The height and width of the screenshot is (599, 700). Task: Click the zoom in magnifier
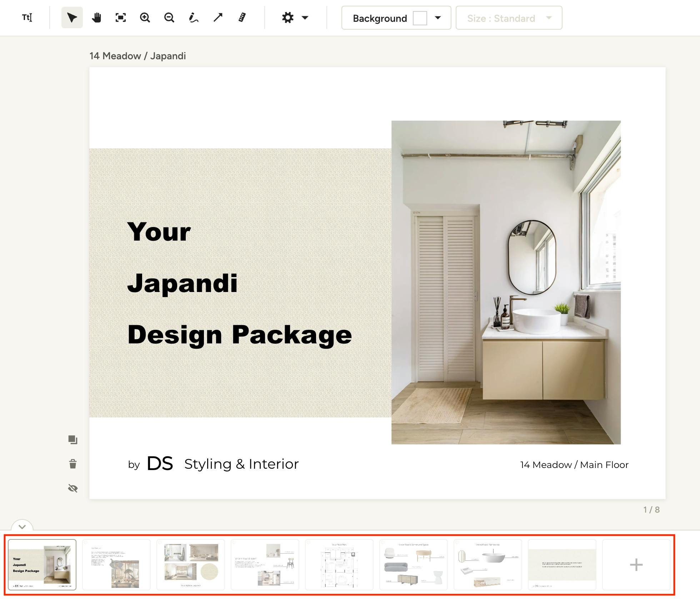(145, 17)
